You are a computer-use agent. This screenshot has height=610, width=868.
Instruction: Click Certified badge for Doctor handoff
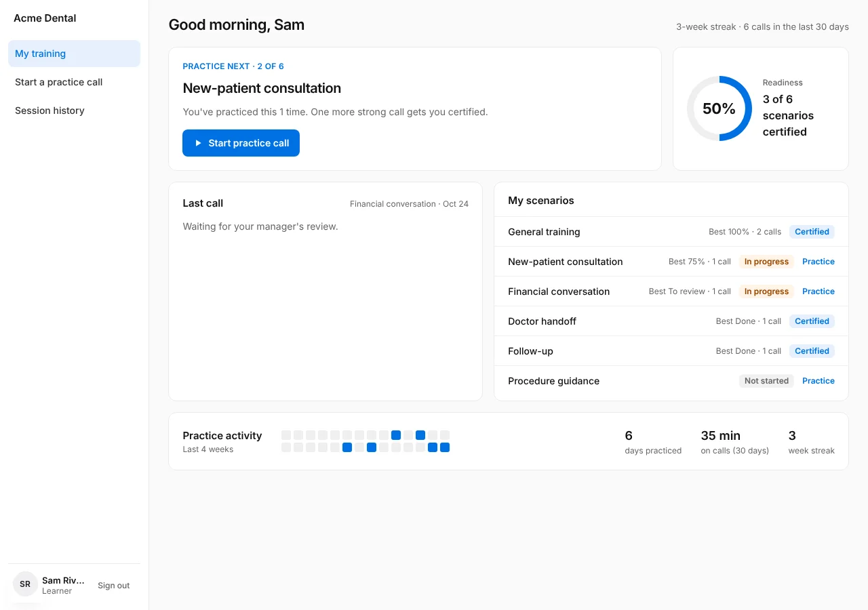[x=812, y=321]
